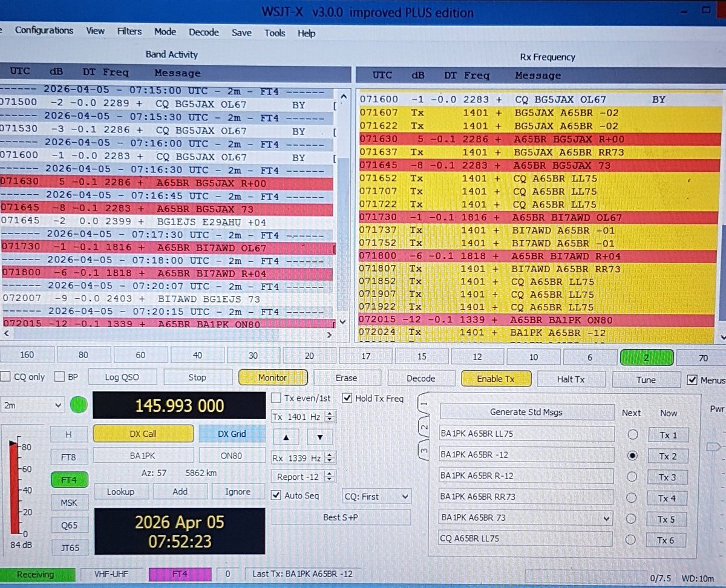Select Q65 mode button
726x588 pixels.
click(x=69, y=526)
